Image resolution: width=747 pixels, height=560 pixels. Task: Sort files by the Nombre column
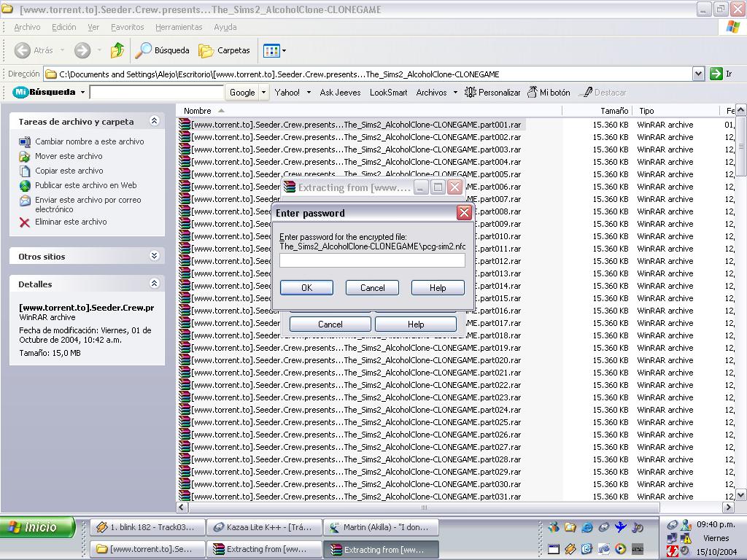(x=369, y=111)
